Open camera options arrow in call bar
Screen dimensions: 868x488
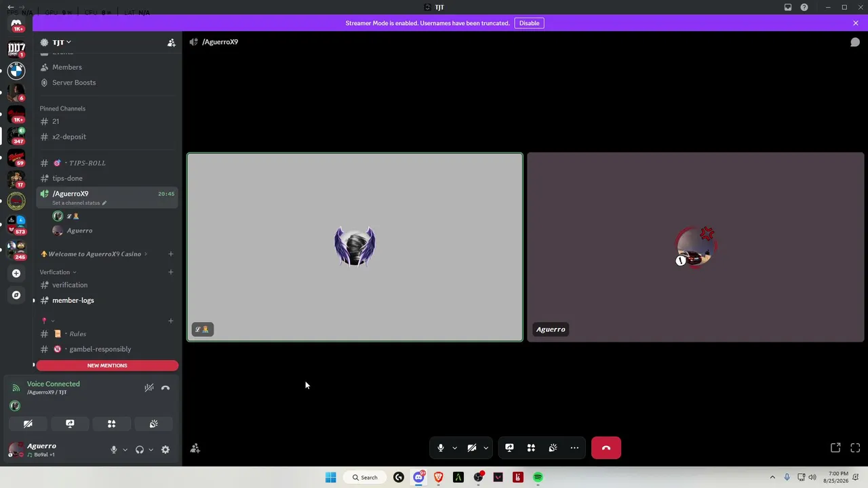[486, 448]
